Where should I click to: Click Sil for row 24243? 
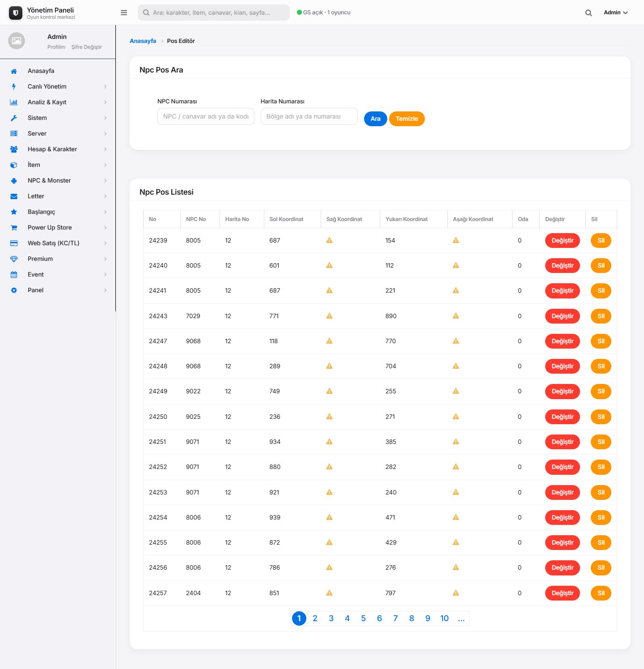tap(601, 316)
